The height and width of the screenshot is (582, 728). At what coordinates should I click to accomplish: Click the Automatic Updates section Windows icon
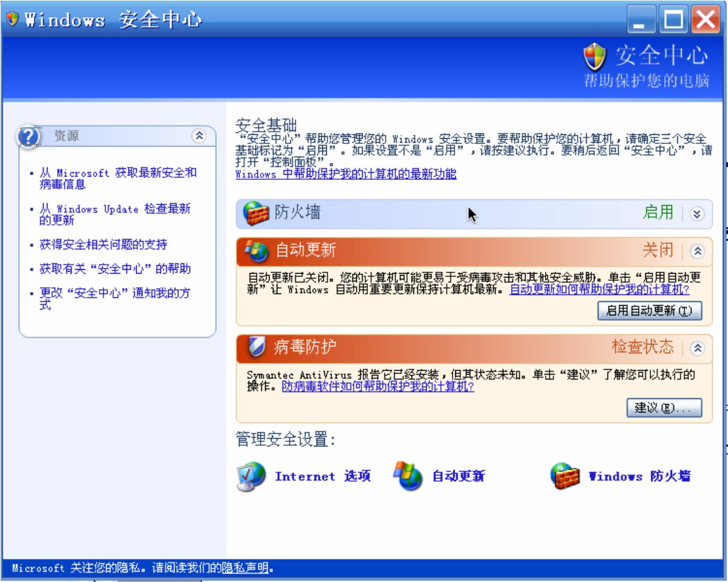point(256,251)
